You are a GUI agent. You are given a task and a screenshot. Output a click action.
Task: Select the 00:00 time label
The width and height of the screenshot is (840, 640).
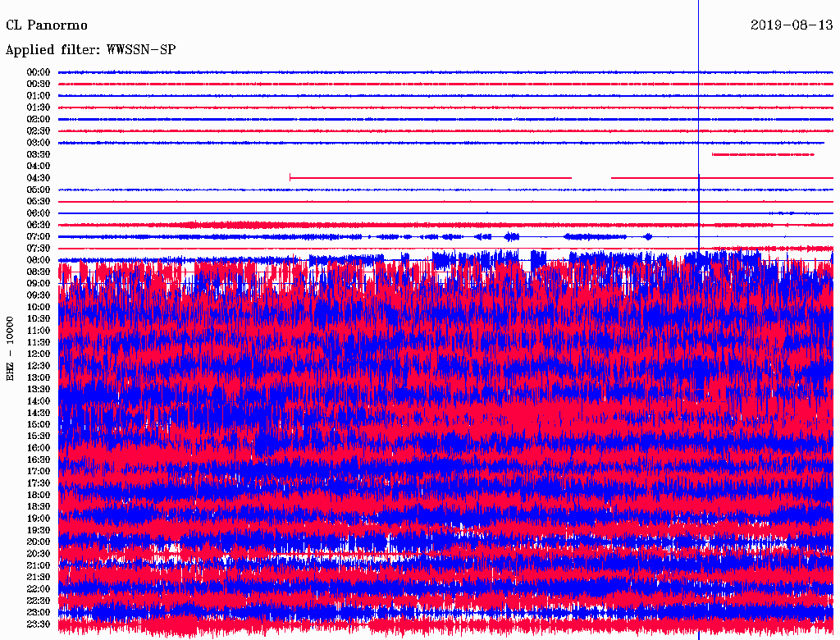pos(39,72)
